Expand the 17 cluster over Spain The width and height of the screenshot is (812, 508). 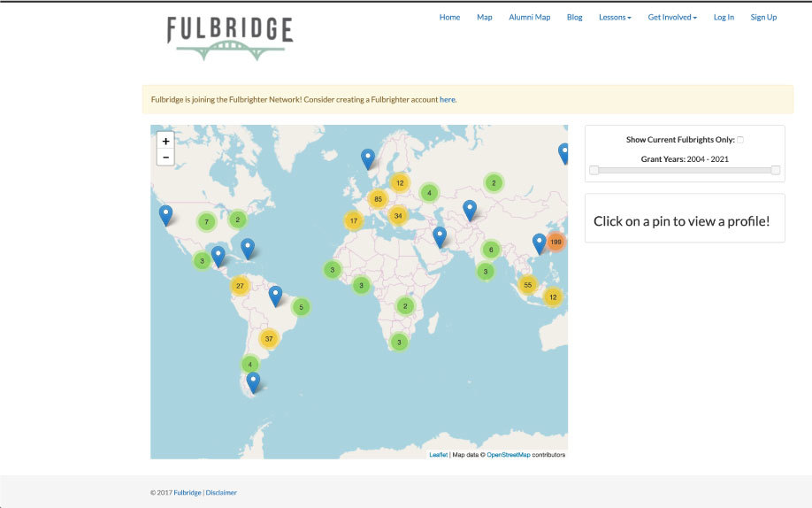(353, 221)
